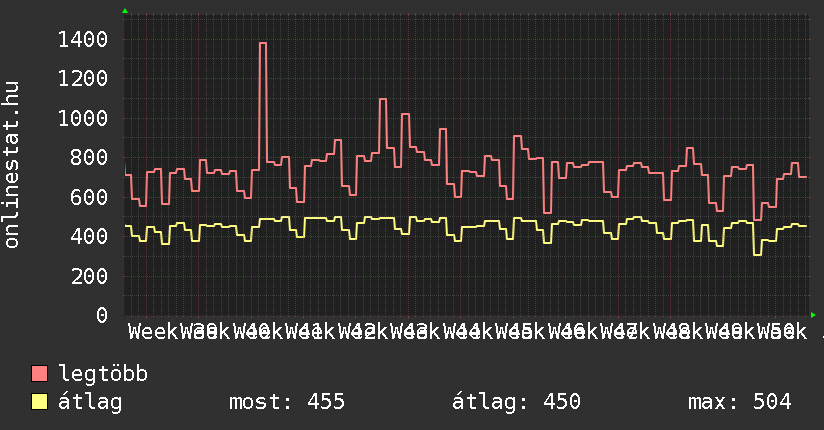
Task: Click the green arrow at x-axis right end
Action: point(812,315)
